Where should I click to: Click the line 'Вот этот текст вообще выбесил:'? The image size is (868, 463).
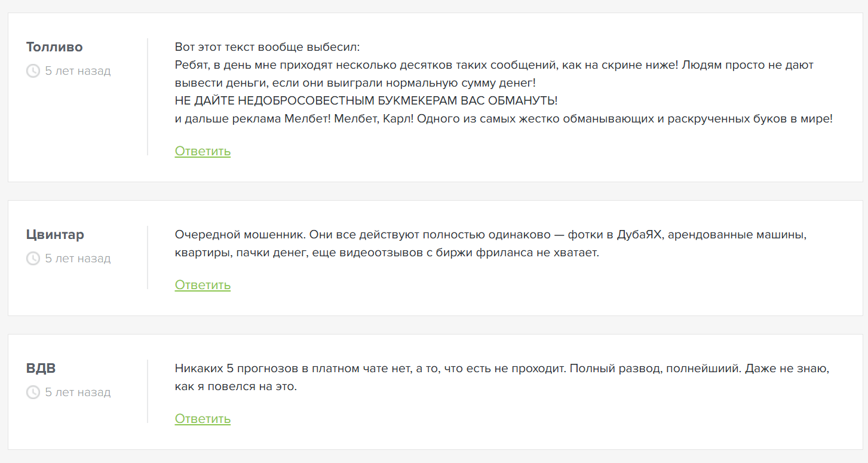coord(268,47)
